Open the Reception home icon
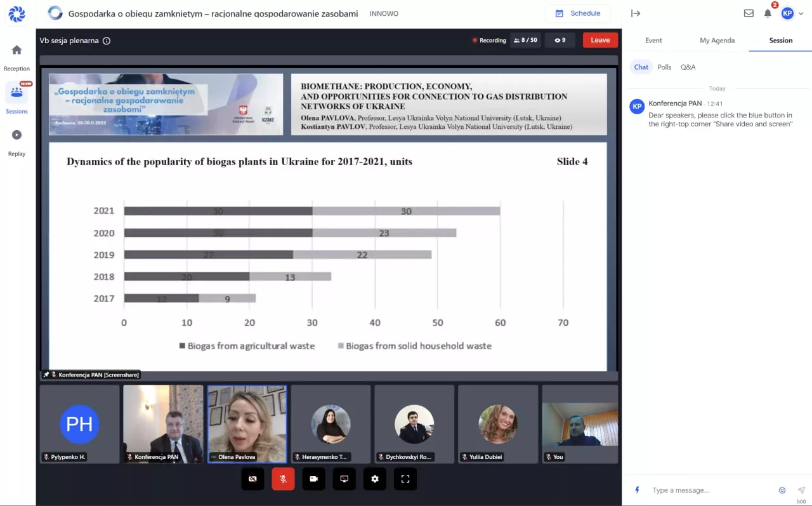The image size is (812, 506). [x=16, y=50]
